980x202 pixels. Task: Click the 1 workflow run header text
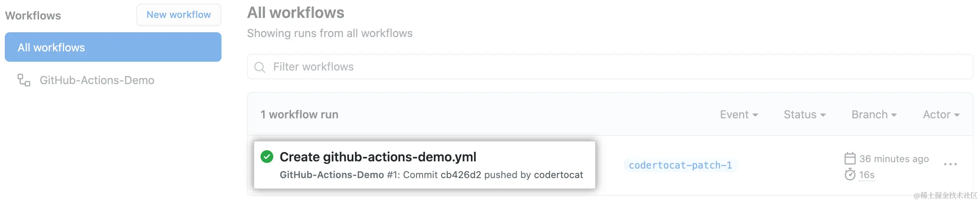[299, 115]
